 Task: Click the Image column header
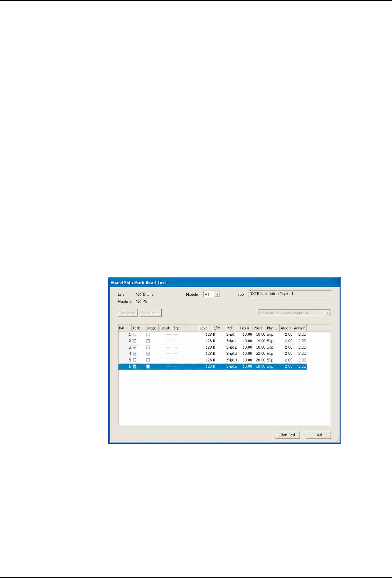coord(151,328)
